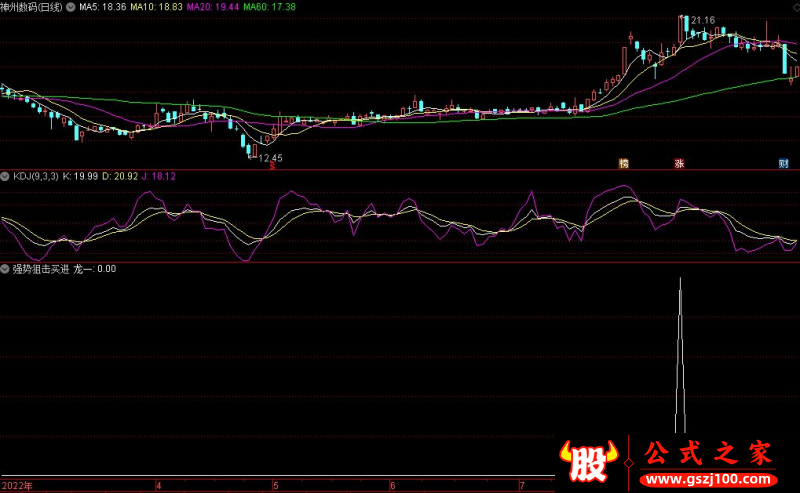The height and width of the screenshot is (493, 800).
Task: Open the KDJ indicator dropdown arrow
Action: pos(5,176)
